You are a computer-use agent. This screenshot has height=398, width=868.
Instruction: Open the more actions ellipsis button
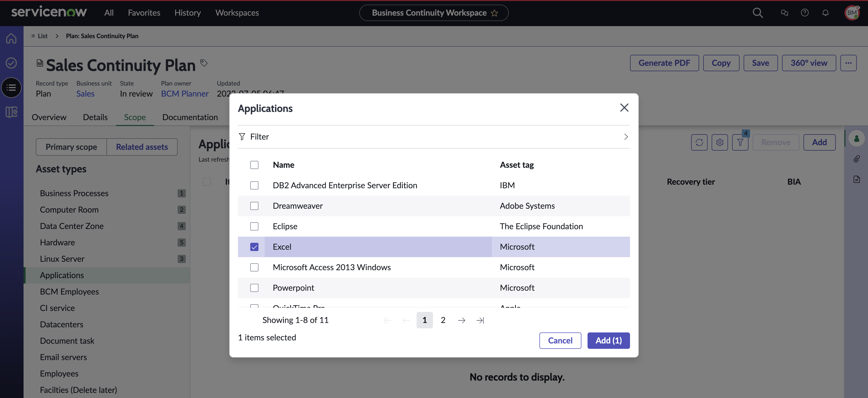click(x=848, y=63)
